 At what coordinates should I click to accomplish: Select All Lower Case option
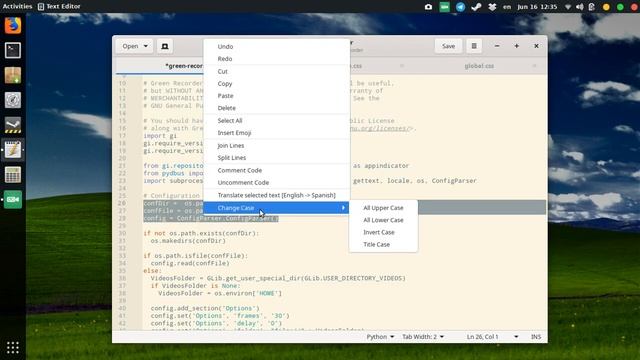pyautogui.click(x=383, y=220)
